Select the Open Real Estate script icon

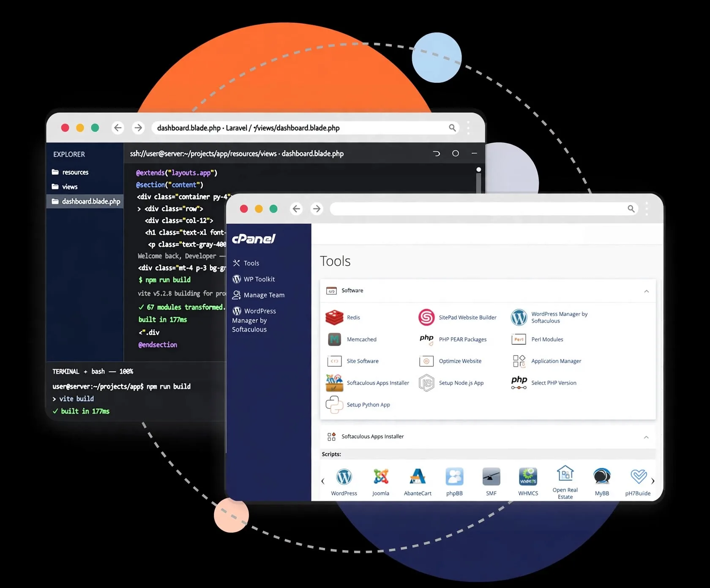point(565,474)
